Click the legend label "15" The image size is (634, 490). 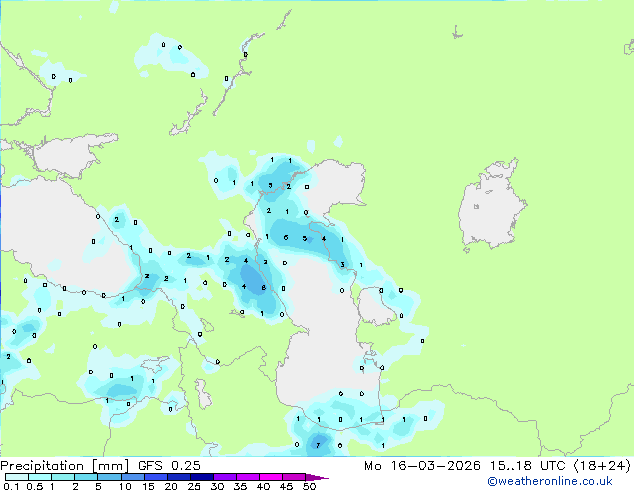(x=148, y=486)
